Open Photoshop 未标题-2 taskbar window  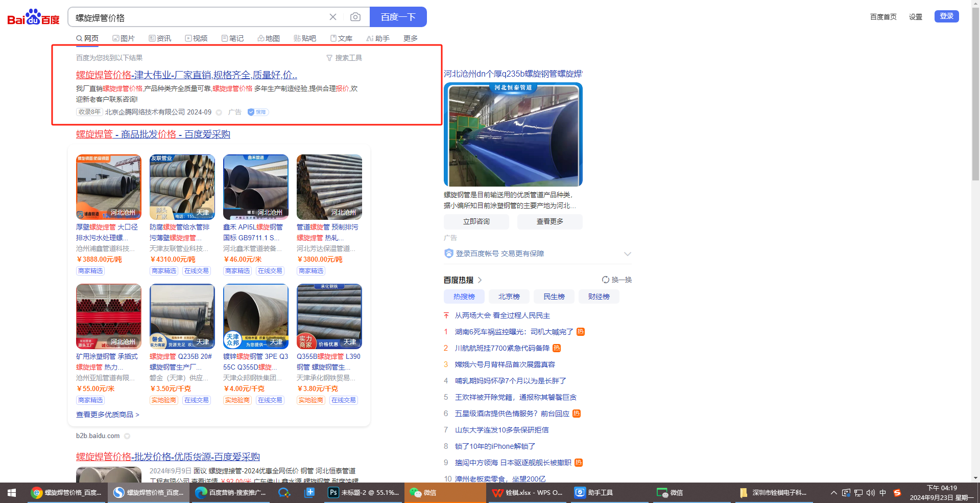[x=364, y=493]
